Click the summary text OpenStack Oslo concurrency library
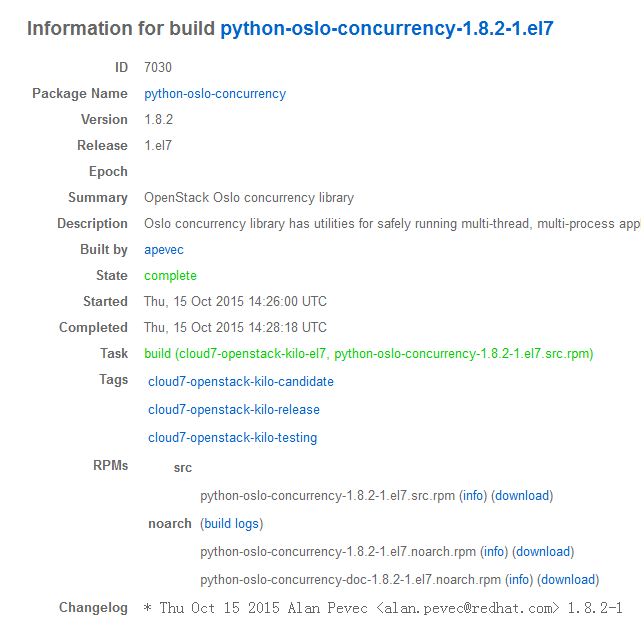The height and width of the screenshot is (620, 641). (249, 198)
